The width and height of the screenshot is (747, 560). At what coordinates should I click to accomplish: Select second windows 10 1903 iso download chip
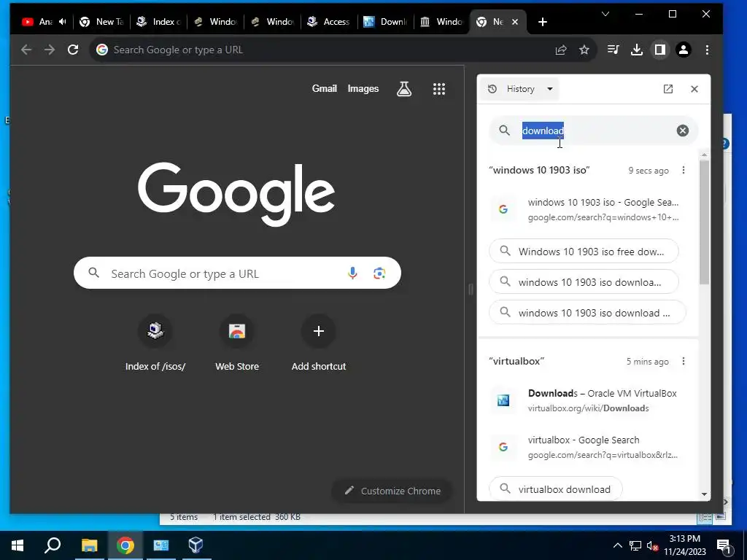point(584,282)
